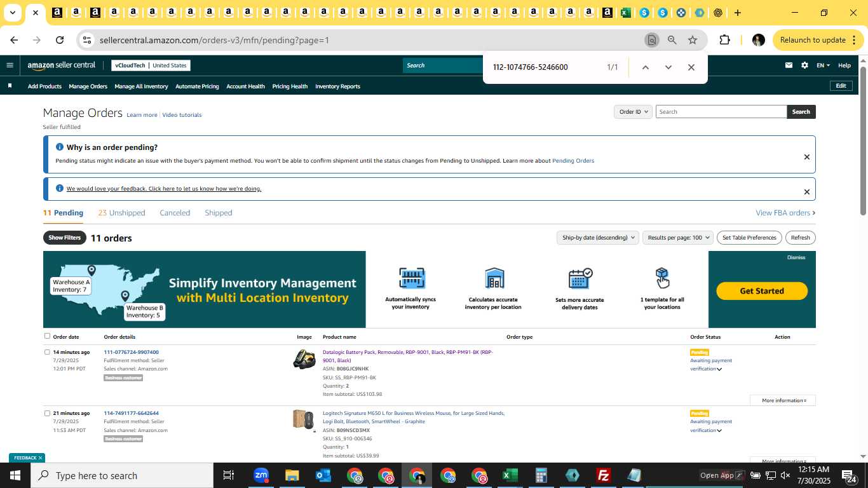The width and height of the screenshot is (868, 488).
Task: View site information icon in address bar
Action: [87, 40]
